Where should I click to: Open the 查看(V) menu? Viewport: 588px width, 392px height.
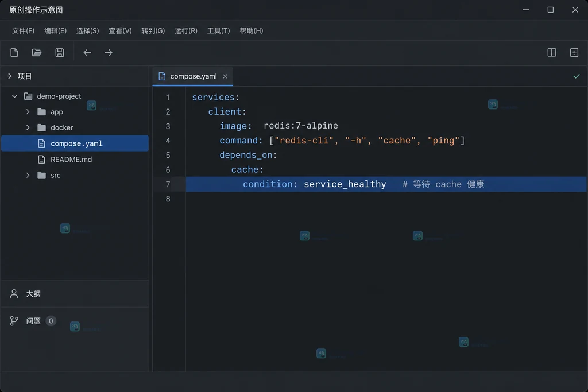click(121, 31)
